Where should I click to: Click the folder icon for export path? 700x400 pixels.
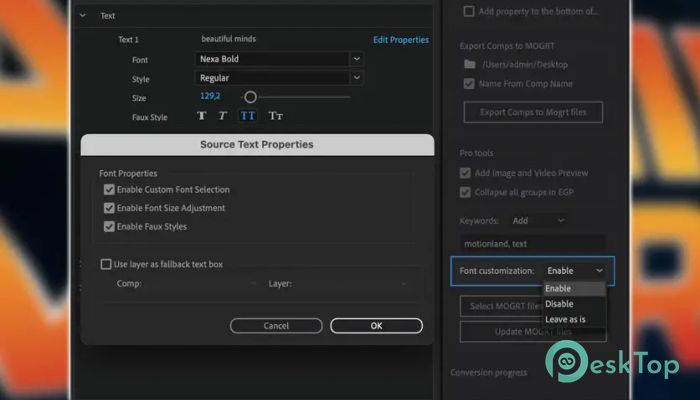(470, 64)
